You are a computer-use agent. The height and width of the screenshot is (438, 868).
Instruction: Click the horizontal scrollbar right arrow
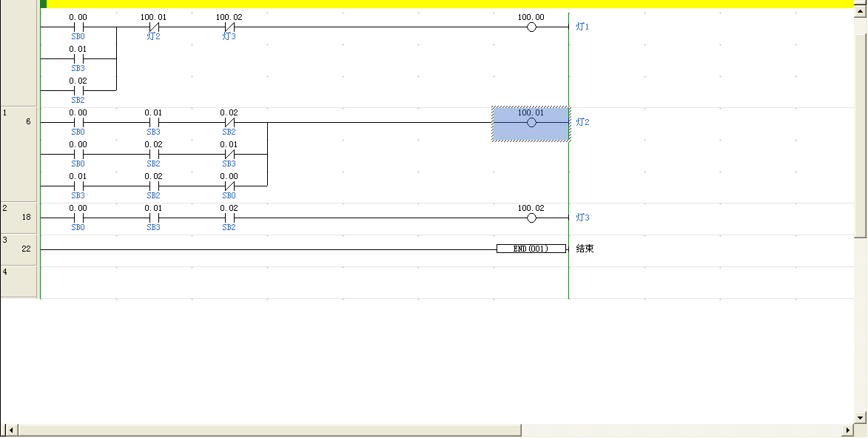click(848, 430)
